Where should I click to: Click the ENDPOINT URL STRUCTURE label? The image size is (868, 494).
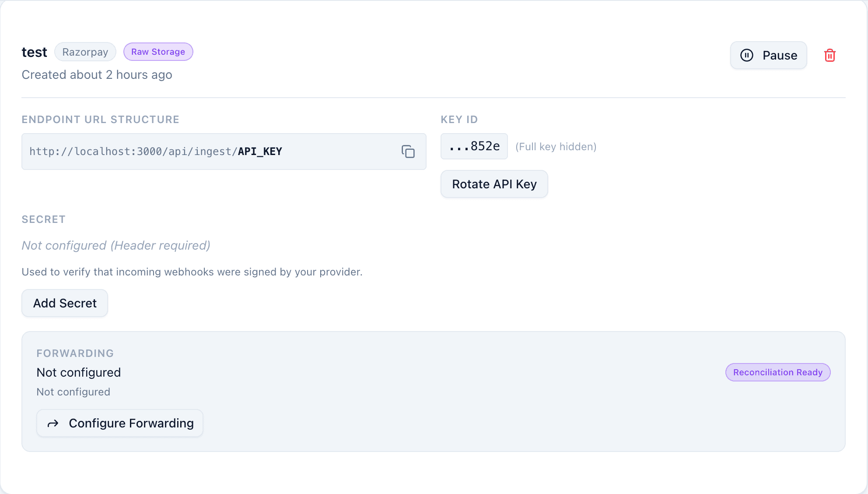100,120
